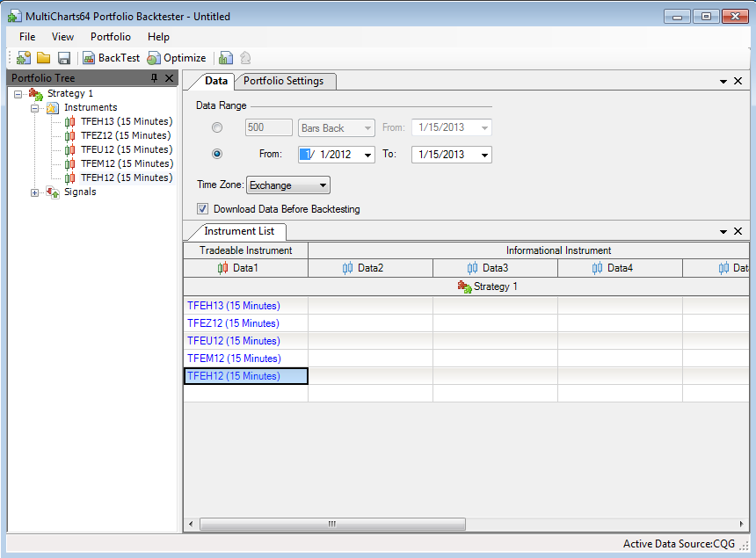
Task: Collapse the Instruments tree node
Action: [34, 108]
